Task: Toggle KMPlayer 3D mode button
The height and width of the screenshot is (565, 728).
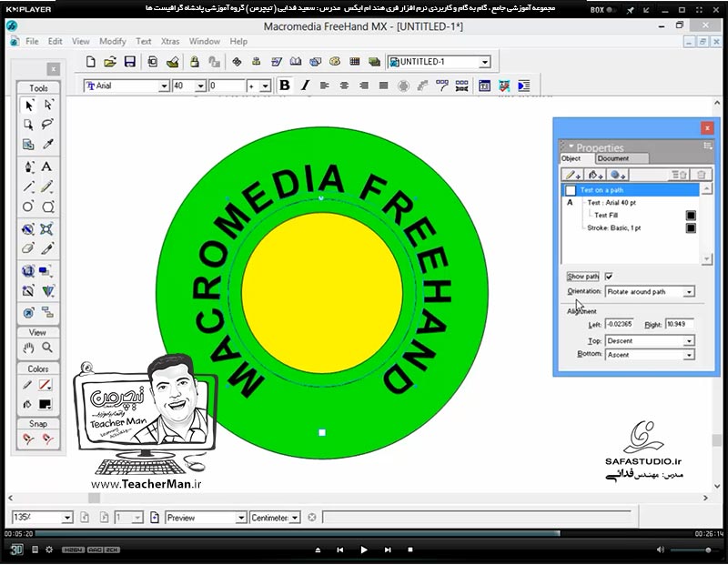Action: pos(16,550)
